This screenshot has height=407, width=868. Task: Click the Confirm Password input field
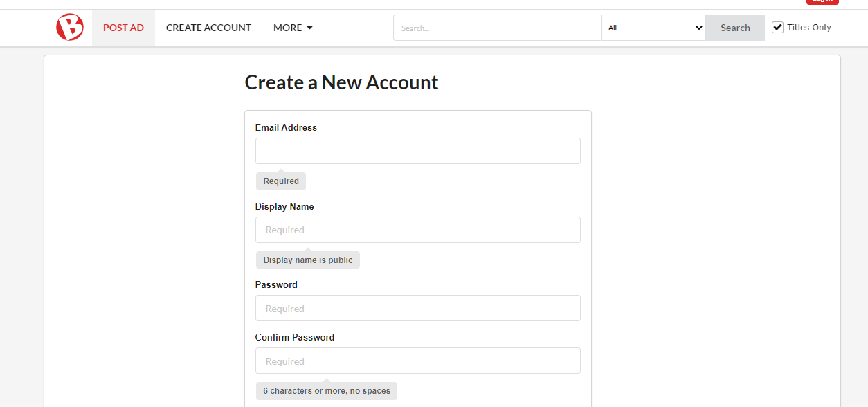pos(417,361)
